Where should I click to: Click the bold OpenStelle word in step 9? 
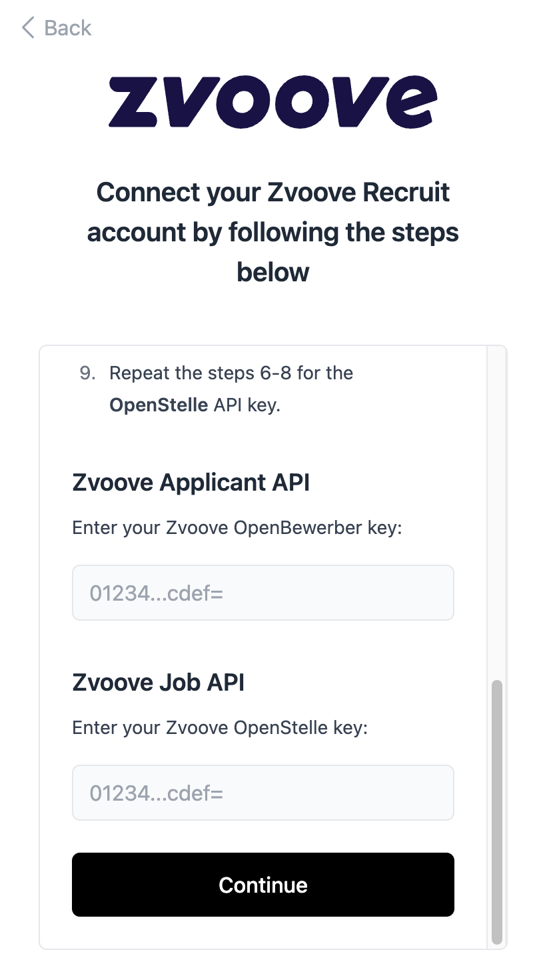(159, 405)
